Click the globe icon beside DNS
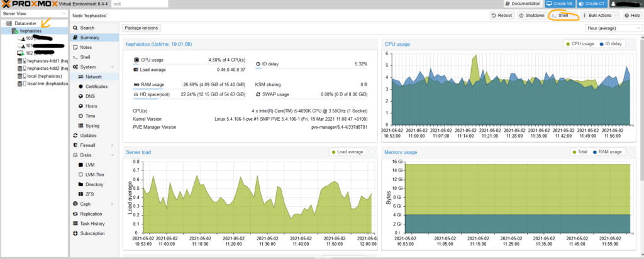Screen dimensions: 644x259 pos(81,96)
